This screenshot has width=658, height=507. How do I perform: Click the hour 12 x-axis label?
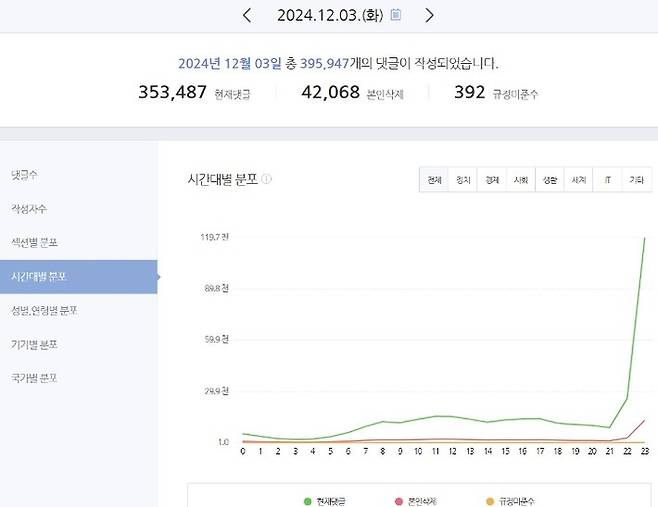[x=452, y=451]
